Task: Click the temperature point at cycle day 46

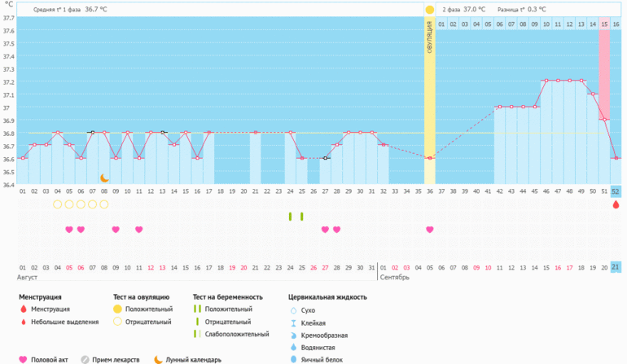Action: coord(546,81)
